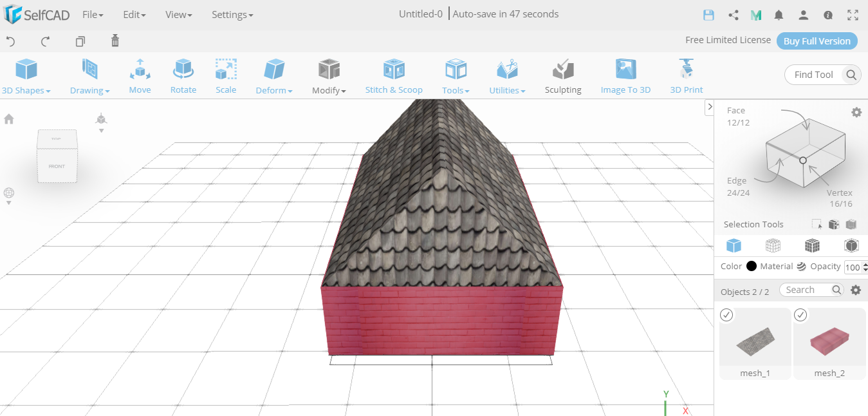Click the Buy Full Version button
Image resolution: width=868 pixels, height=416 pixels.
click(817, 41)
